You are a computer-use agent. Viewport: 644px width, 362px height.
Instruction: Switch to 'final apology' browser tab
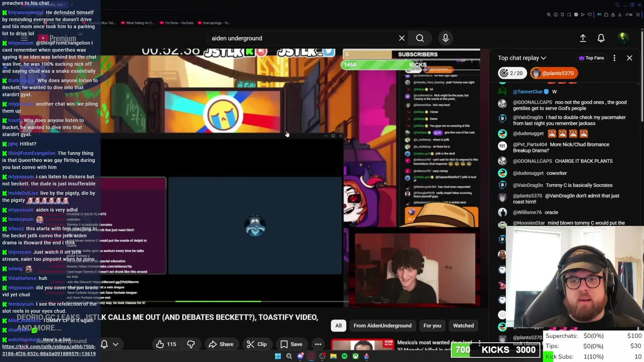click(x=214, y=23)
